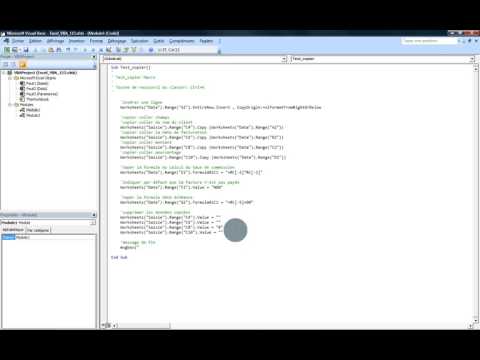480x360 pixels.
Task: Select Feuil2 sheet in project tree
Action: point(34,88)
